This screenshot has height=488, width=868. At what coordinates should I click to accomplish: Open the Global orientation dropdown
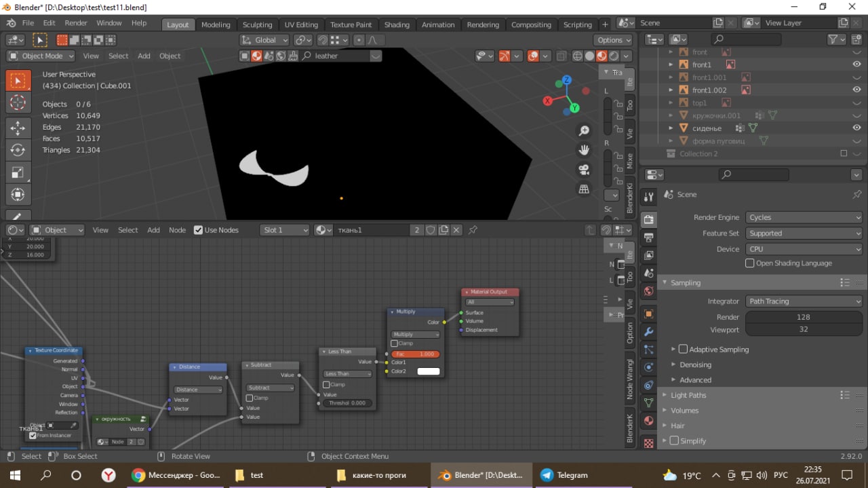(266, 40)
